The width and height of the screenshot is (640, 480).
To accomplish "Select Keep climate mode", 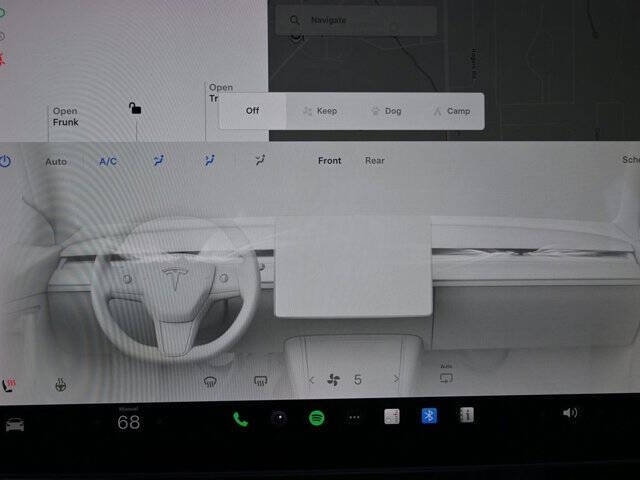I will [320, 111].
